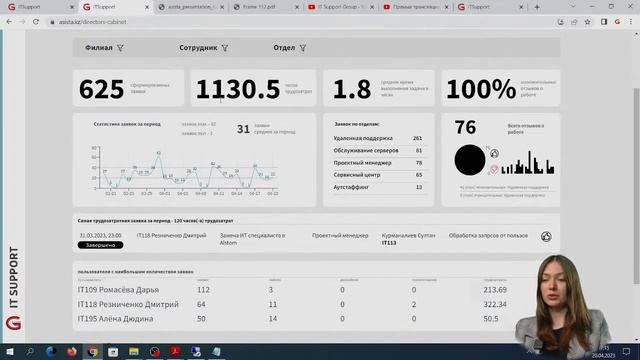Click the install/download icon in address bar
This screenshot has height=360, width=640.
click(x=560, y=22)
